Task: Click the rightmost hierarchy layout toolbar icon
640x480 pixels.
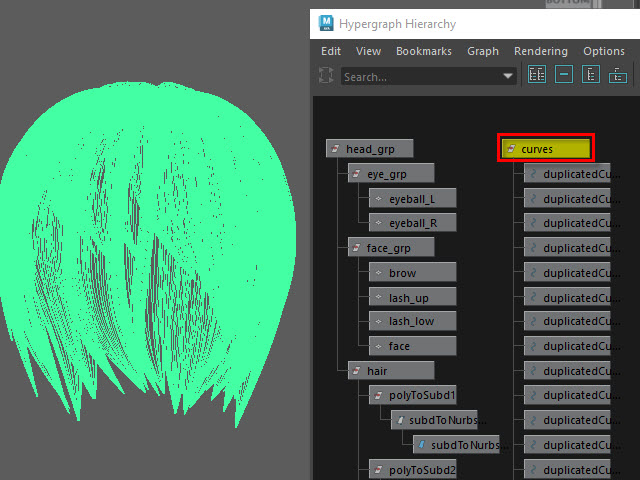Action: 618,75
